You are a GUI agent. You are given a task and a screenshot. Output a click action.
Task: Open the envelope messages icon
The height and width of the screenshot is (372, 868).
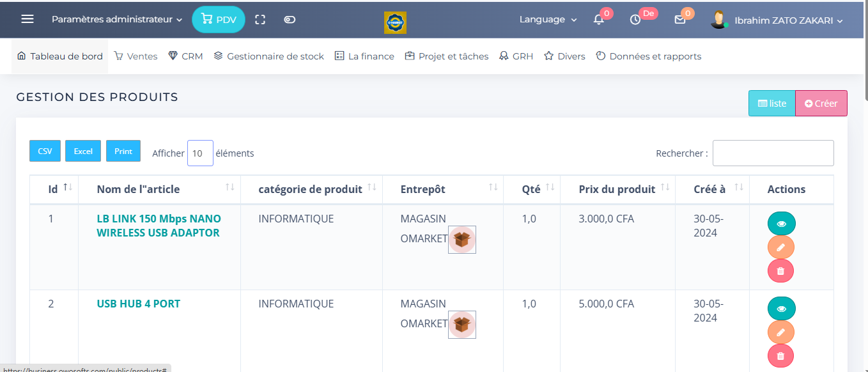(679, 20)
